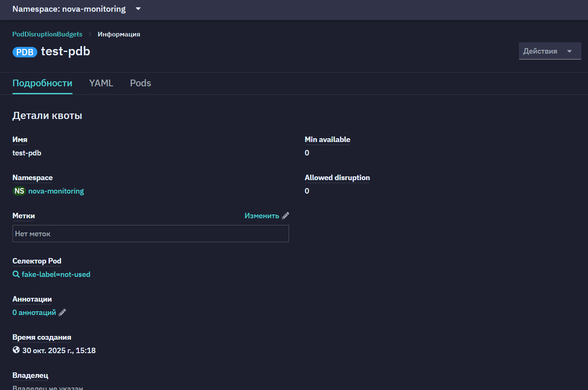Image resolution: width=588 pixels, height=390 pixels.
Task: Click the Информация breadcrumb text
Action: [x=119, y=34]
